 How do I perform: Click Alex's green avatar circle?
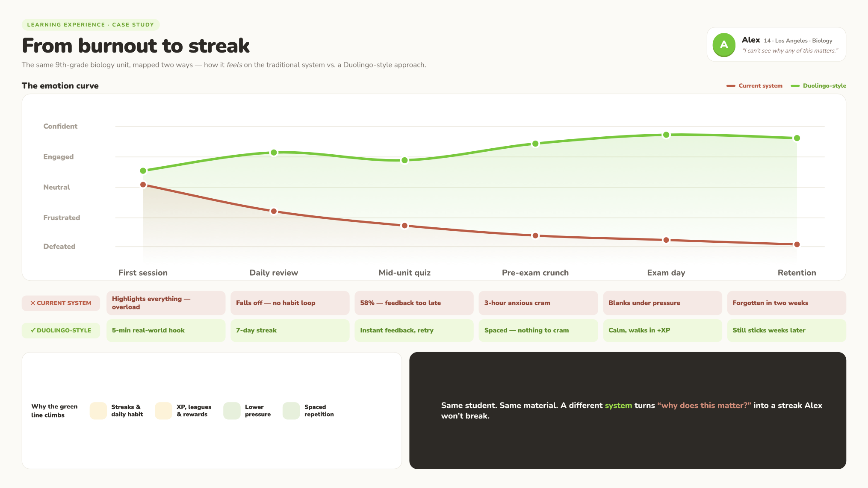click(724, 44)
